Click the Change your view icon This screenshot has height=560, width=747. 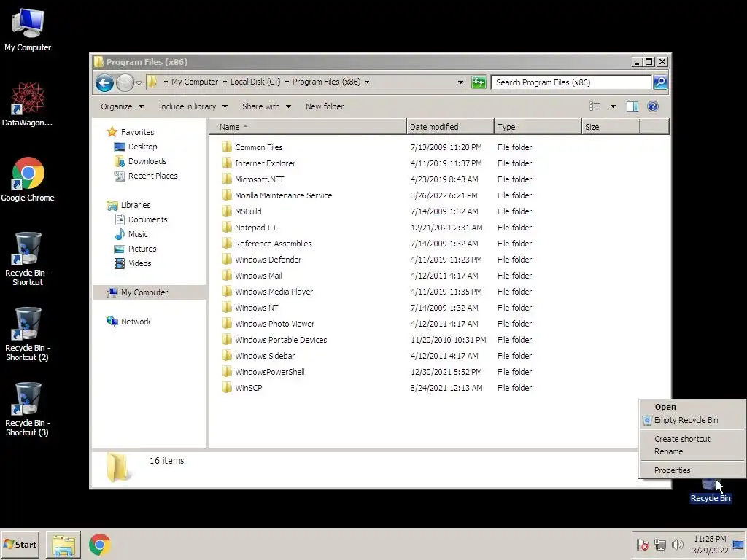(x=595, y=106)
